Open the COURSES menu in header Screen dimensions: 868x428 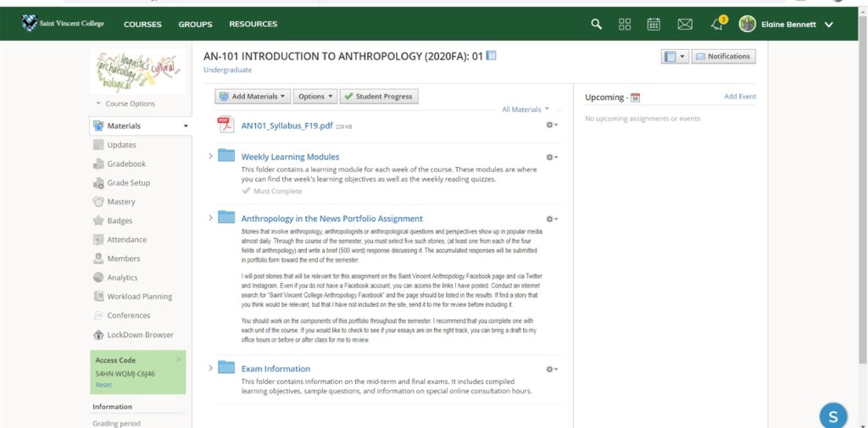[142, 25]
